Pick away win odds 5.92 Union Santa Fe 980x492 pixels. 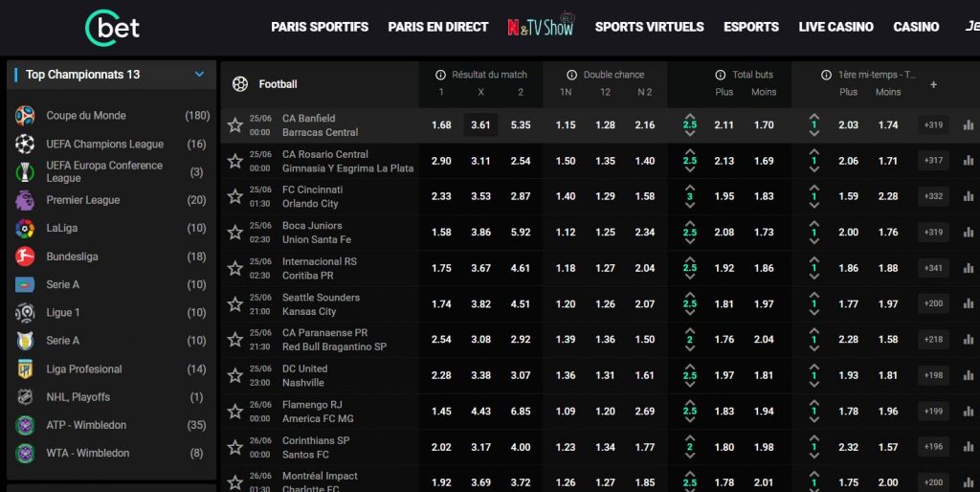pos(521,232)
